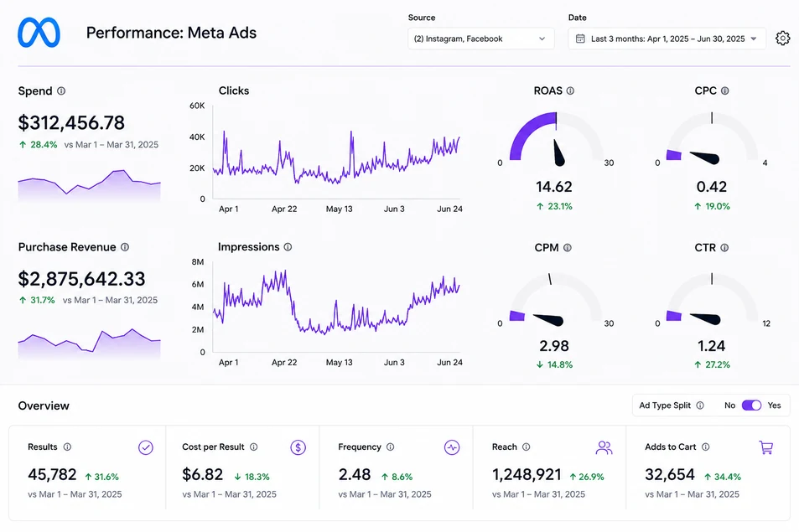Click the CTR value 1.24
Screen dimensions: 799x532
711,346
